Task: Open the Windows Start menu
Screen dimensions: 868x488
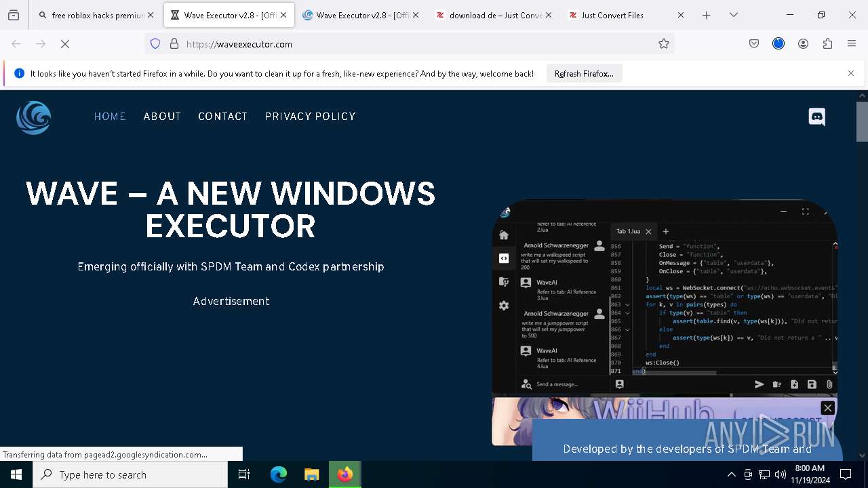Action: click(16, 474)
